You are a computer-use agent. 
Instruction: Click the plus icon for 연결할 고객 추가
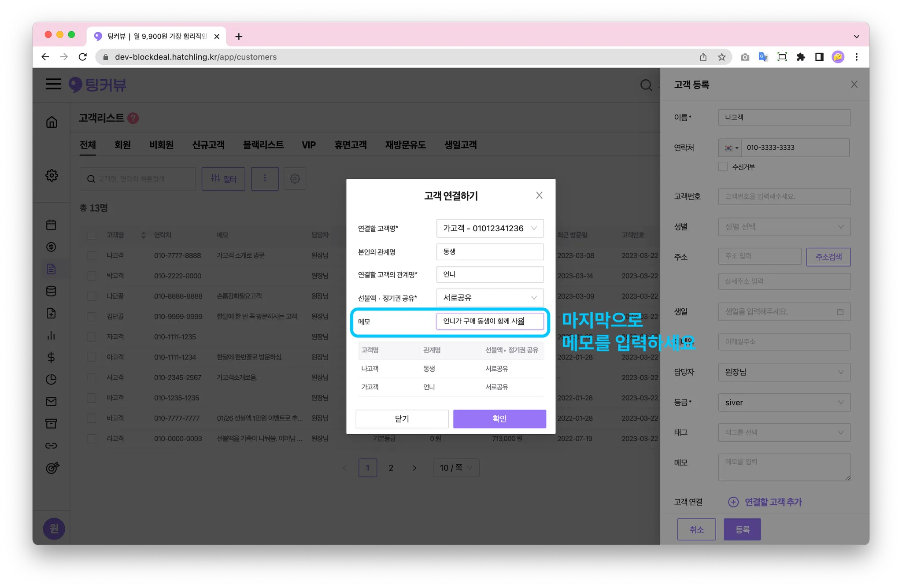click(733, 502)
